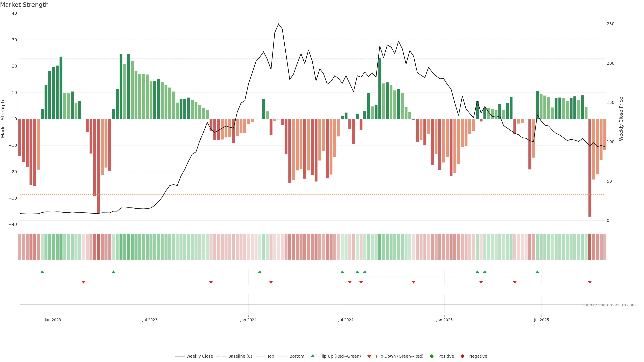Viewport: 644px width, 362px height.
Task: Click the leftmost red flip-down triangle marker
Action: click(84, 282)
